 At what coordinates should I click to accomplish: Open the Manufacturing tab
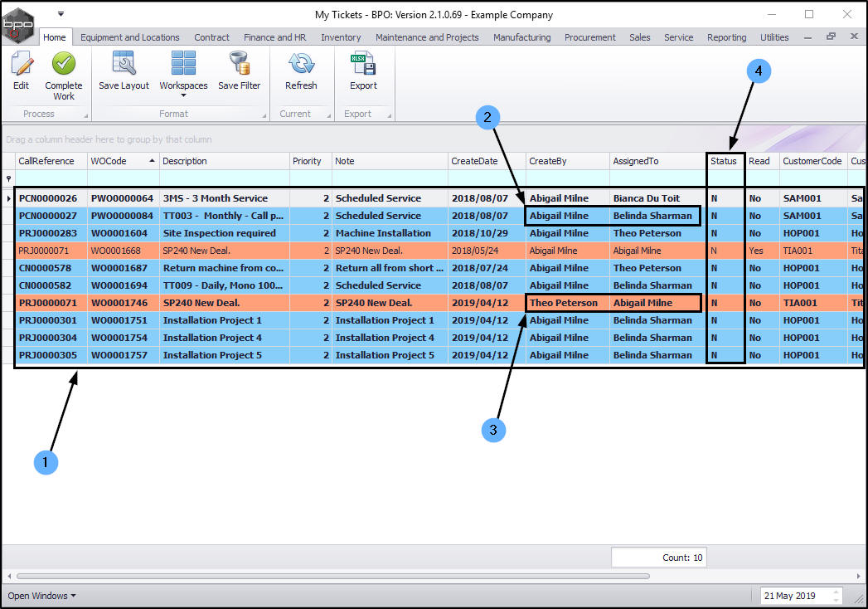tap(522, 37)
